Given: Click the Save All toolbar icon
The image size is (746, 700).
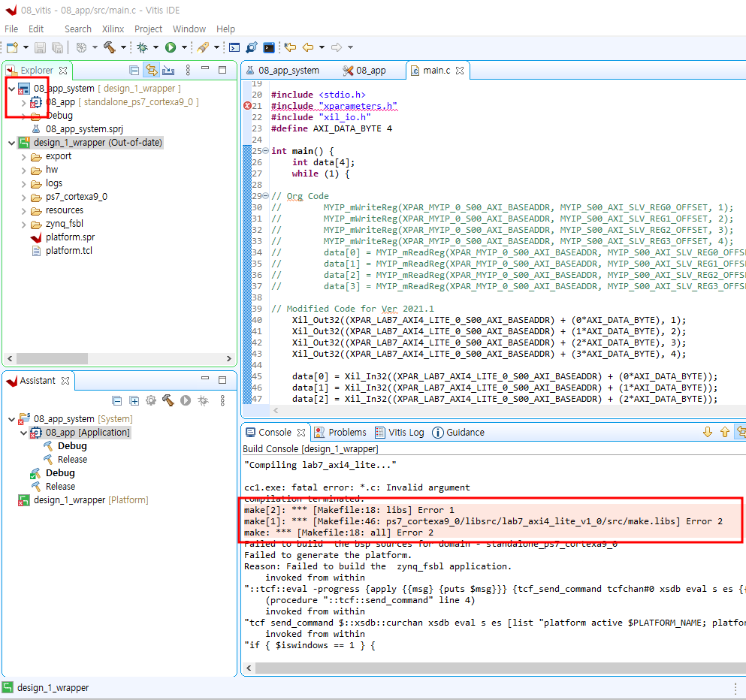Looking at the screenshot, I should [57, 47].
